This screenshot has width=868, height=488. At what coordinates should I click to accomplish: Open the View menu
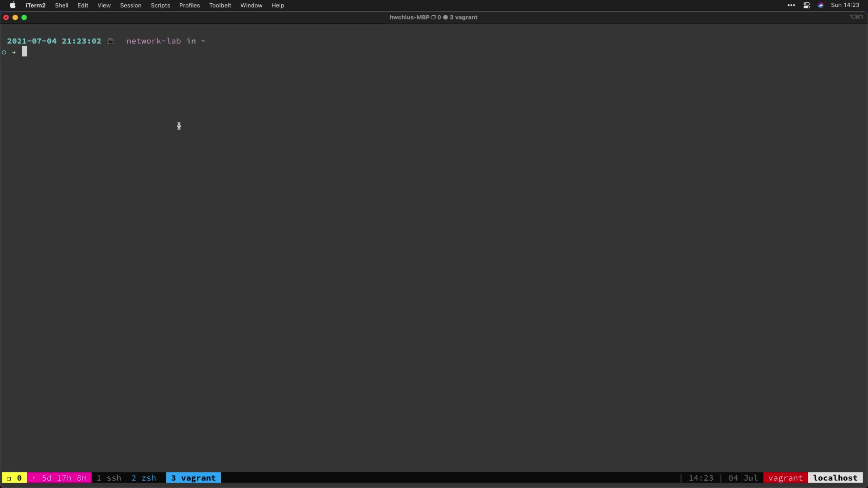click(104, 5)
